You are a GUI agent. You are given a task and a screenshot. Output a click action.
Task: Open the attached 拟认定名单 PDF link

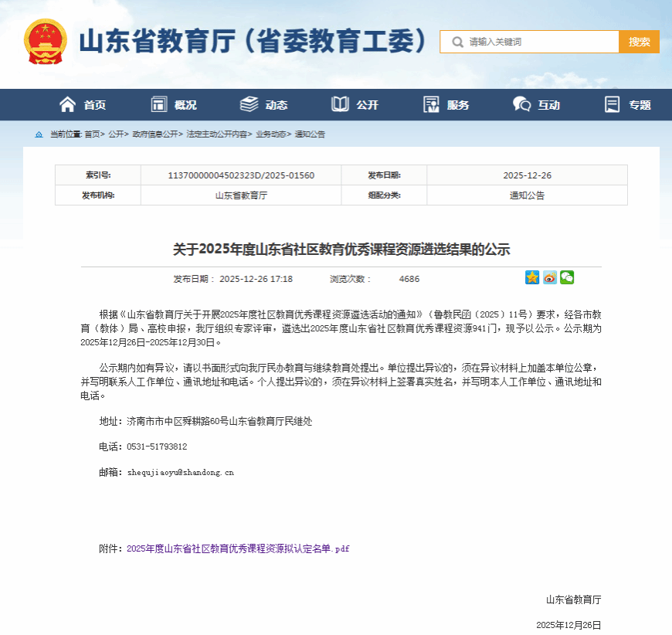click(238, 548)
